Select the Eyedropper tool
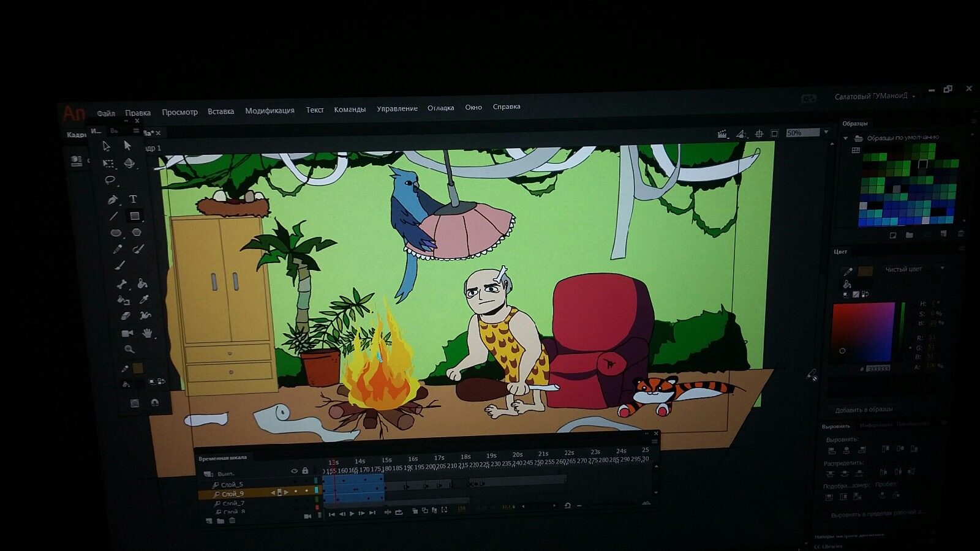This screenshot has width=980, height=551. click(x=144, y=299)
